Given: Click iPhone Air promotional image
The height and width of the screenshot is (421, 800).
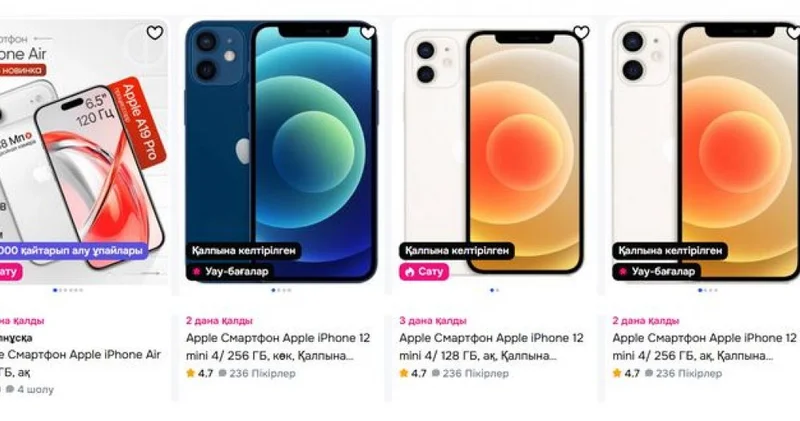Looking at the screenshot, I should pos(82,151).
